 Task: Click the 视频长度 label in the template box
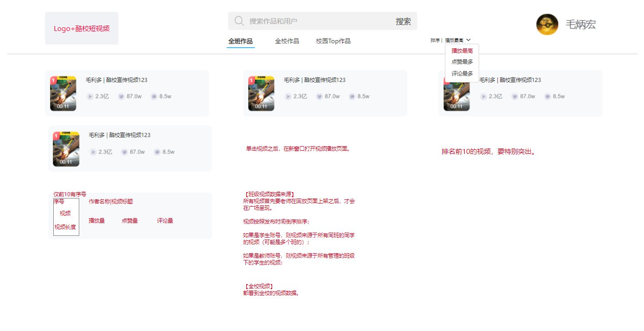pyautogui.click(x=65, y=227)
